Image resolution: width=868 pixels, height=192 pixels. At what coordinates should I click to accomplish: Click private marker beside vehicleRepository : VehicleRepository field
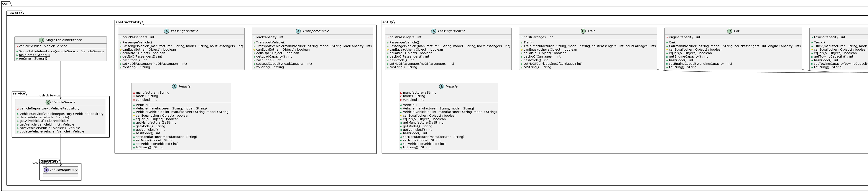pyautogui.click(x=18, y=109)
